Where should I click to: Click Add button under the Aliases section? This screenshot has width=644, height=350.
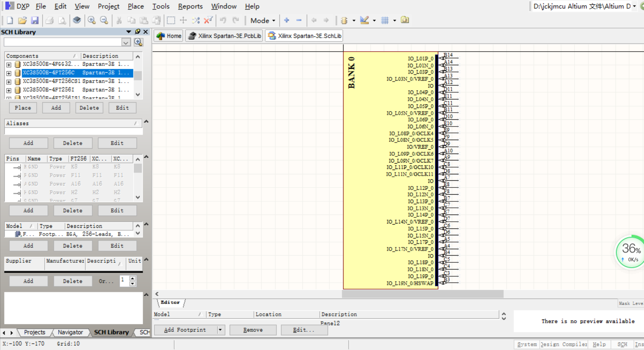28,143
